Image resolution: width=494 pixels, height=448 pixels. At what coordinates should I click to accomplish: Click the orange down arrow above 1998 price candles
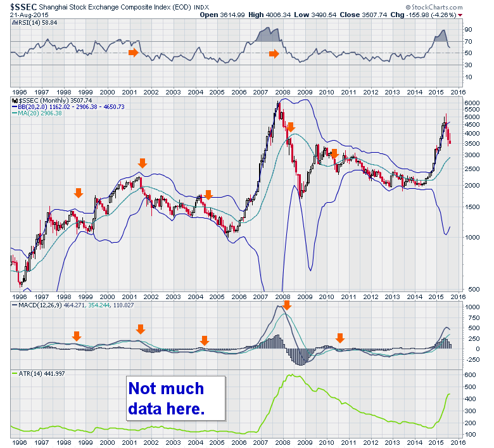(x=79, y=193)
